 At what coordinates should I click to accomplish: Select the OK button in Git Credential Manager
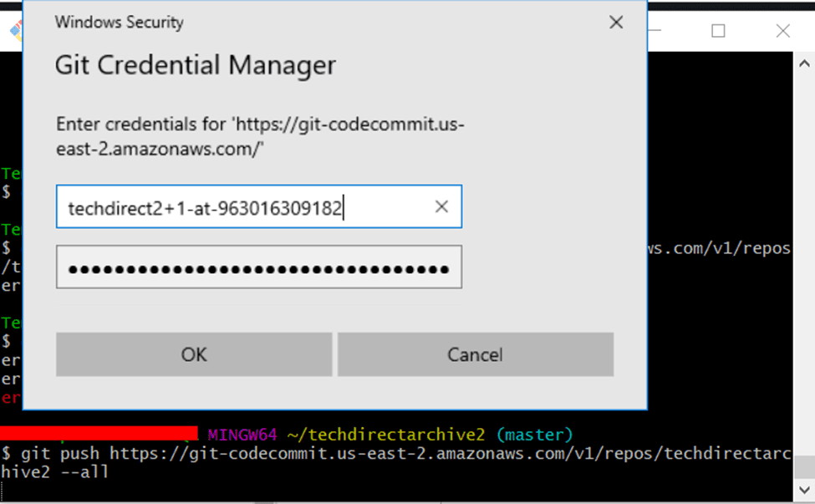pyautogui.click(x=193, y=354)
